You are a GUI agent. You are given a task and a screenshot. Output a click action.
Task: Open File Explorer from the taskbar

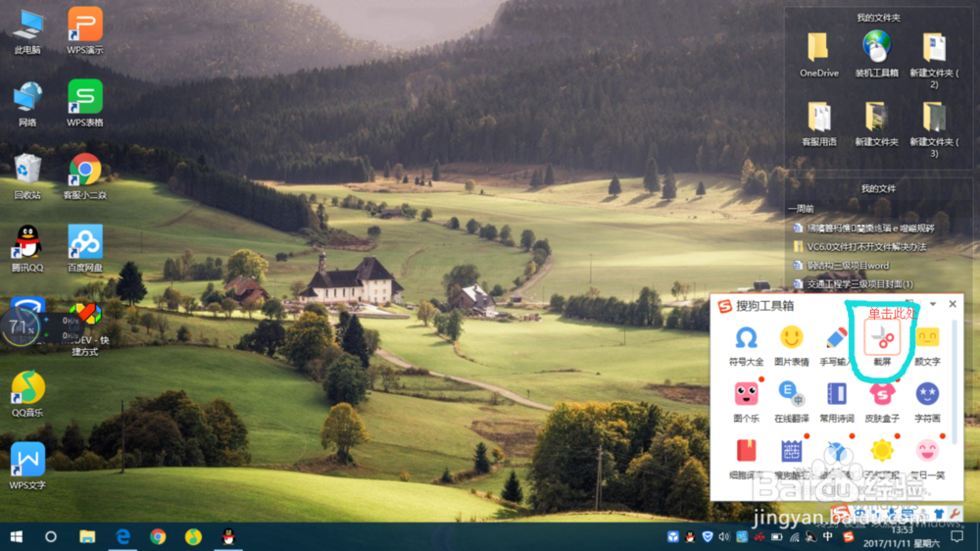(87, 536)
